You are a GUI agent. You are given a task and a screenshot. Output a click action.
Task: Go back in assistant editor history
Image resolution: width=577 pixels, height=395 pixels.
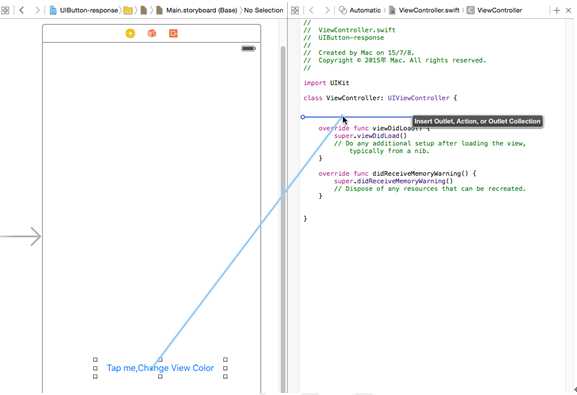[311, 10]
